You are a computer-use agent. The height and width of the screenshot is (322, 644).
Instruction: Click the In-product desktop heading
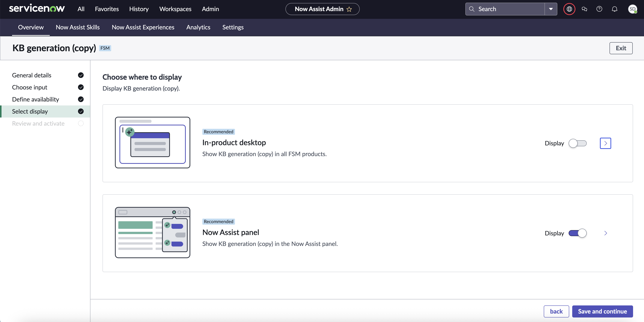coord(234,142)
